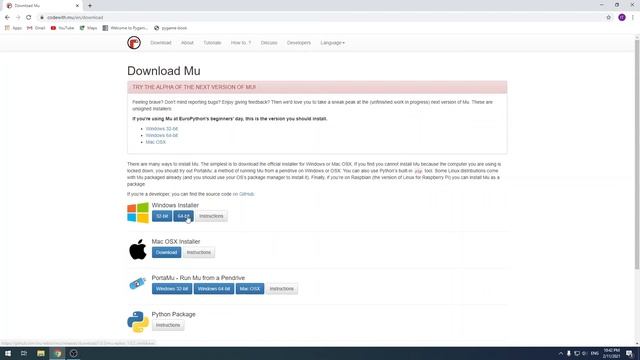Open the Developers nav item
The width and height of the screenshot is (640, 360).
[299, 43]
